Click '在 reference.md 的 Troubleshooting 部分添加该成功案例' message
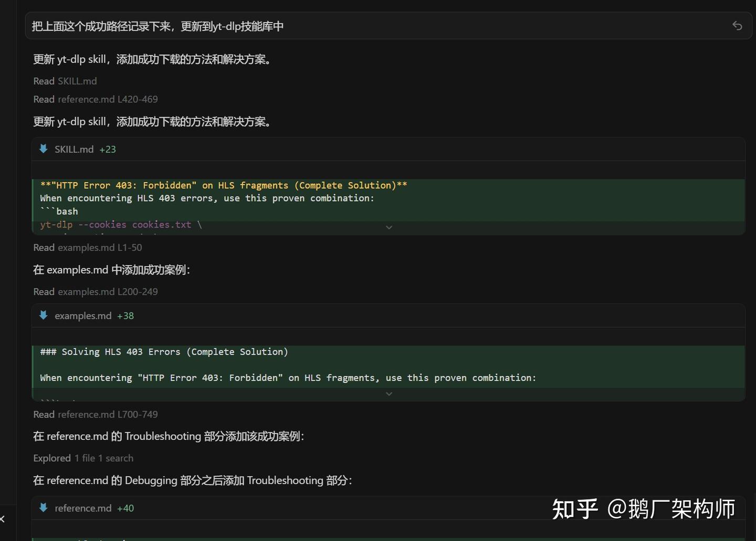 pyautogui.click(x=169, y=436)
